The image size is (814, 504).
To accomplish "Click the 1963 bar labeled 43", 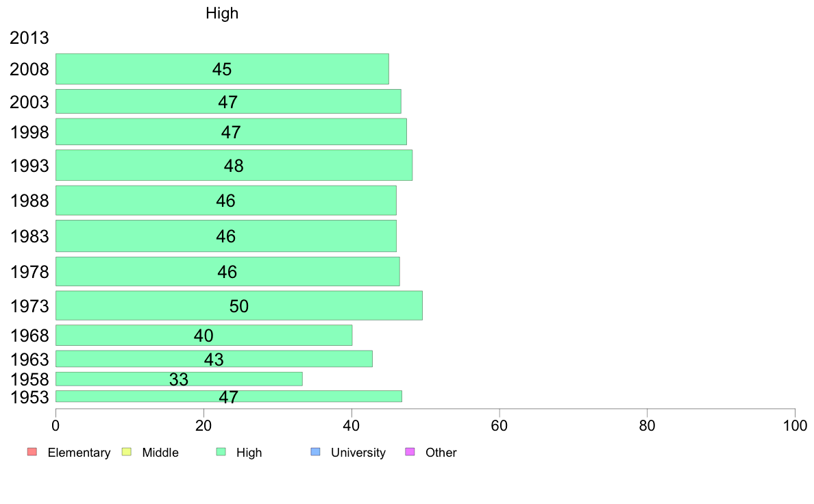I will pos(214,360).
